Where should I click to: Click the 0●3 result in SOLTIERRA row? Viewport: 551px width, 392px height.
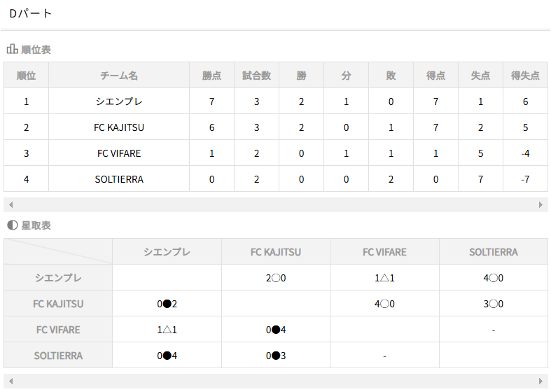276,356
